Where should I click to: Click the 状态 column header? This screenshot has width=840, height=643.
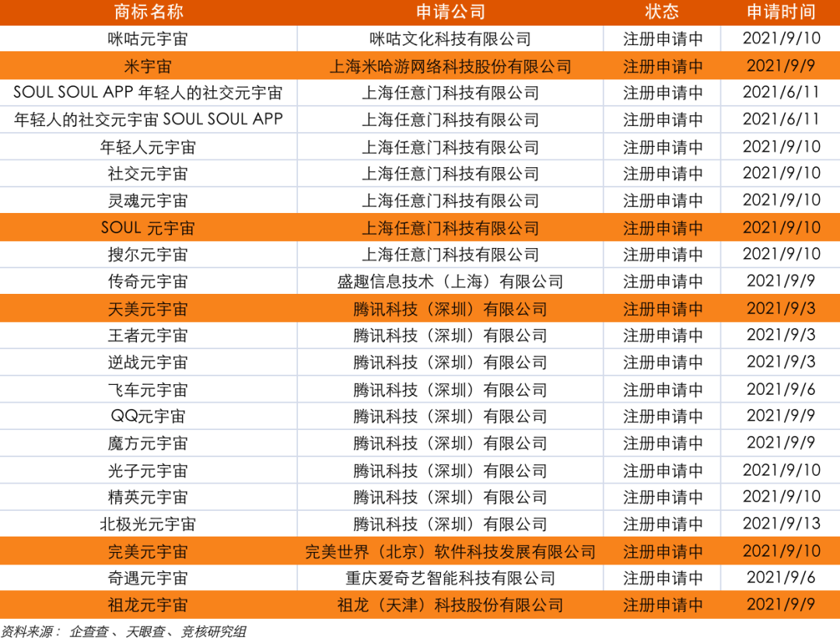[x=662, y=12]
